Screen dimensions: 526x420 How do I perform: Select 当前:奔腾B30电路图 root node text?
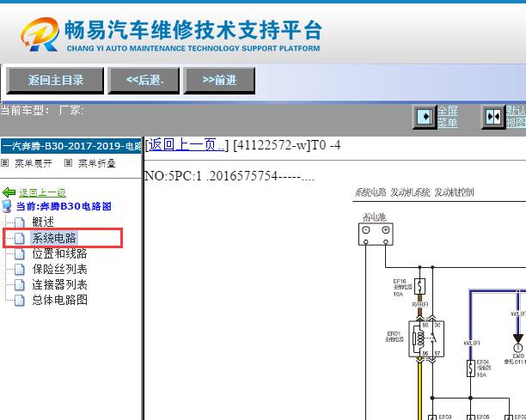pos(64,206)
